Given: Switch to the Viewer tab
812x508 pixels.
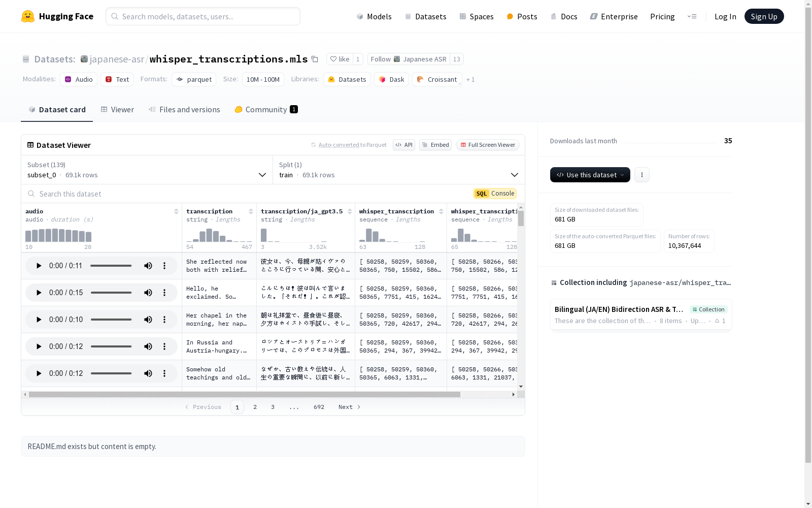Looking at the screenshot, I should point(117,110).
